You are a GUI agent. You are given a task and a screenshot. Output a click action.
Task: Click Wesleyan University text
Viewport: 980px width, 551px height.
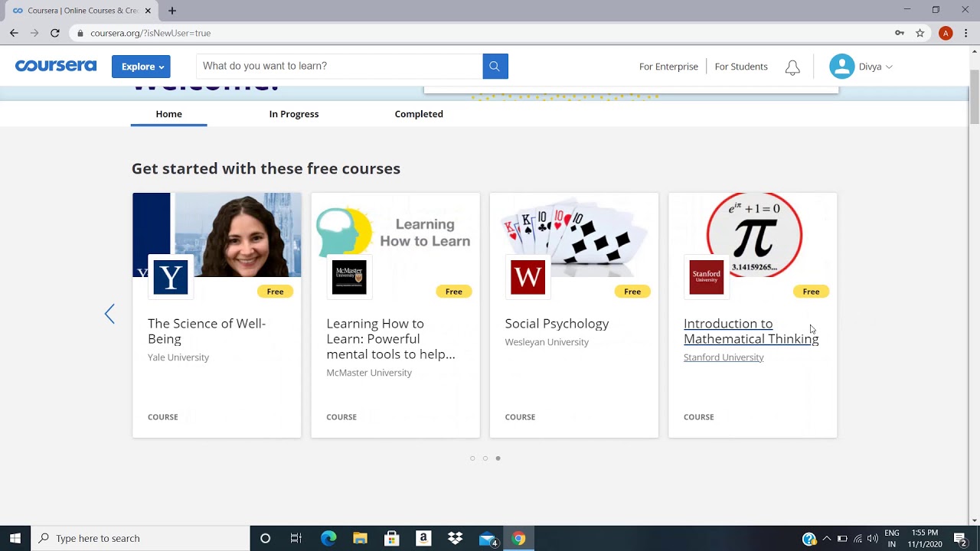pyautogui.click(x=547, y=342)
